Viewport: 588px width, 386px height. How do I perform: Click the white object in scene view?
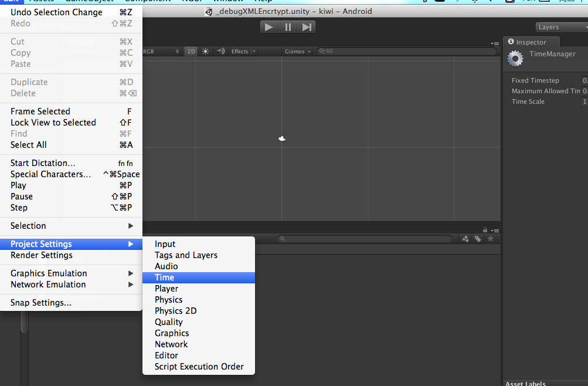point(282,139)
